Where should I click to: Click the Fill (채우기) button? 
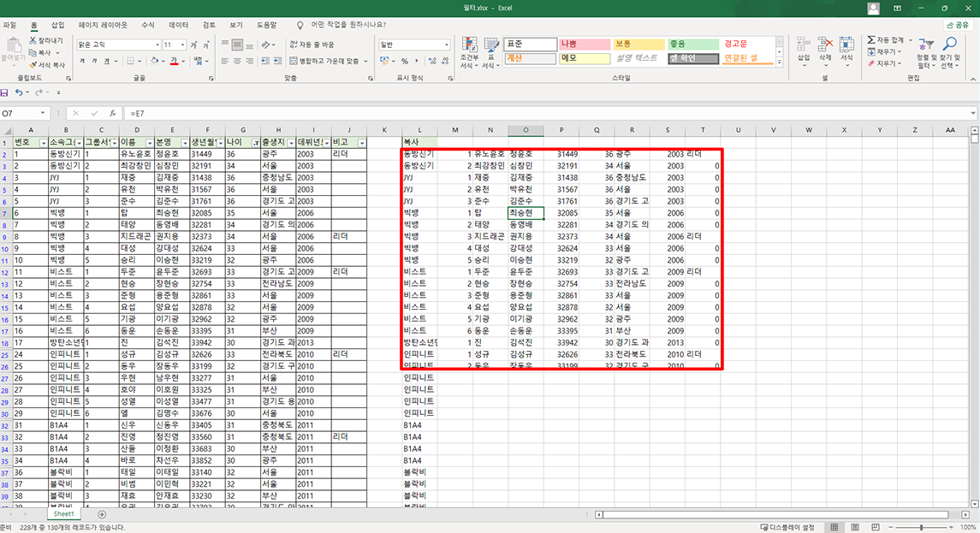(884, 52)
